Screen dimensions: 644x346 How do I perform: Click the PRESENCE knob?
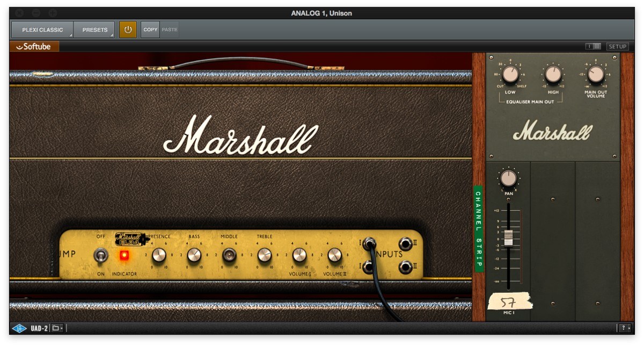159,255
